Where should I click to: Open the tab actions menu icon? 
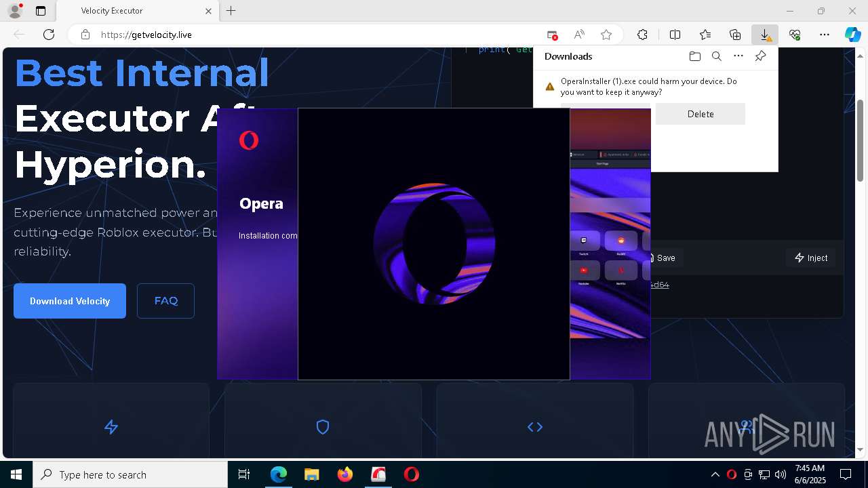coord(41,11)
